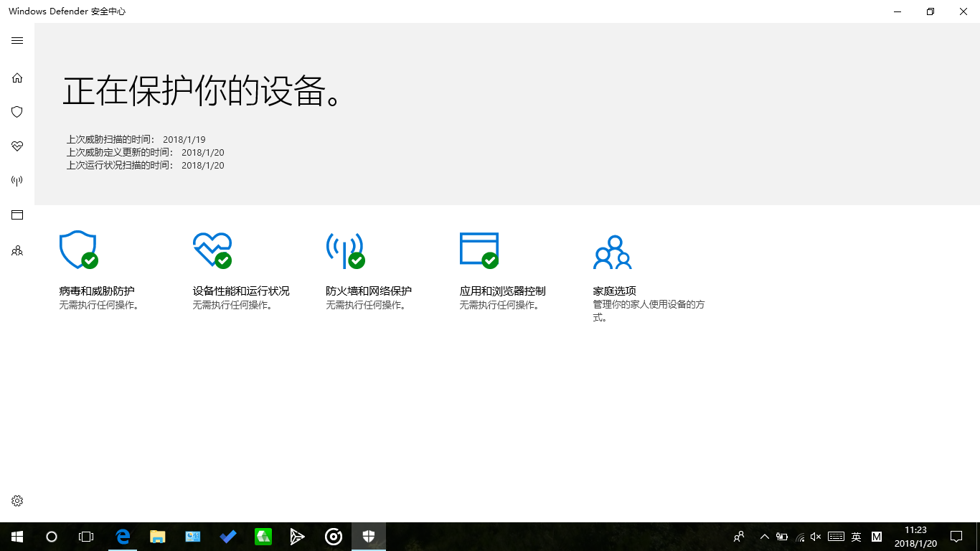Open shield virus protection sidebar icon
The image size is (980, 551).
point(17,112)
